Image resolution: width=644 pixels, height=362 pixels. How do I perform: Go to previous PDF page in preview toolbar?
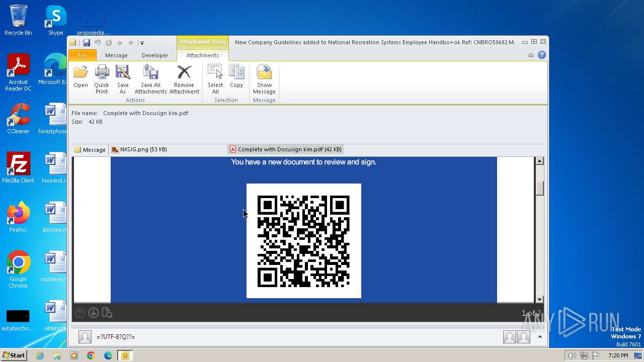coord(80,313)
